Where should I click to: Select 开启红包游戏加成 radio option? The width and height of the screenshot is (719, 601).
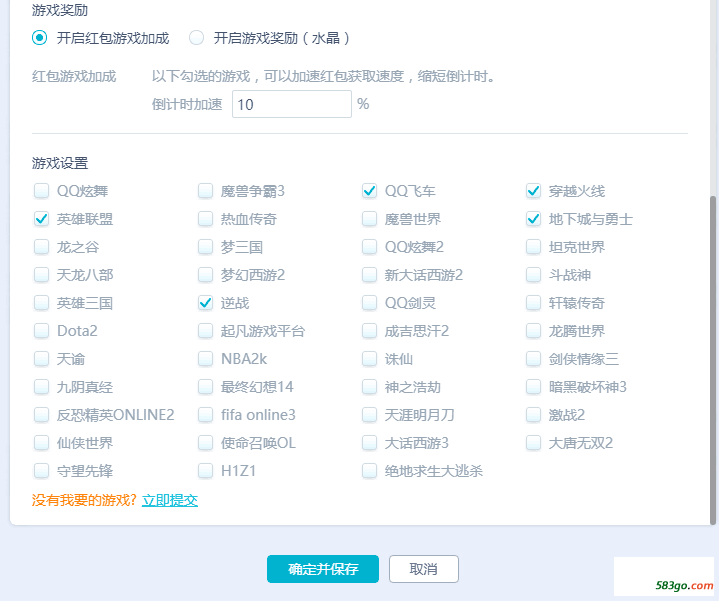coord(39,38)
